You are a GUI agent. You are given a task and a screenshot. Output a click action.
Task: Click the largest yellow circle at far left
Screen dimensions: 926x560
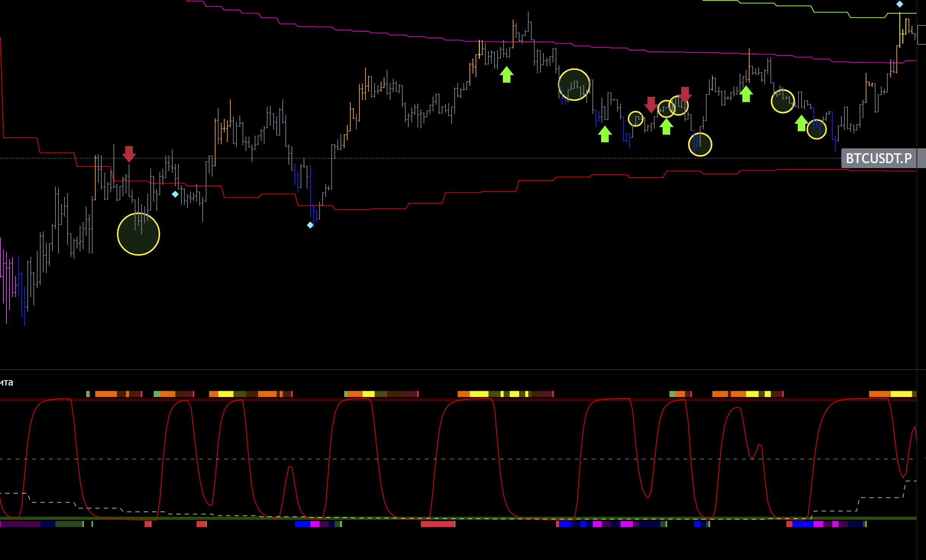[x=139, y=234]
